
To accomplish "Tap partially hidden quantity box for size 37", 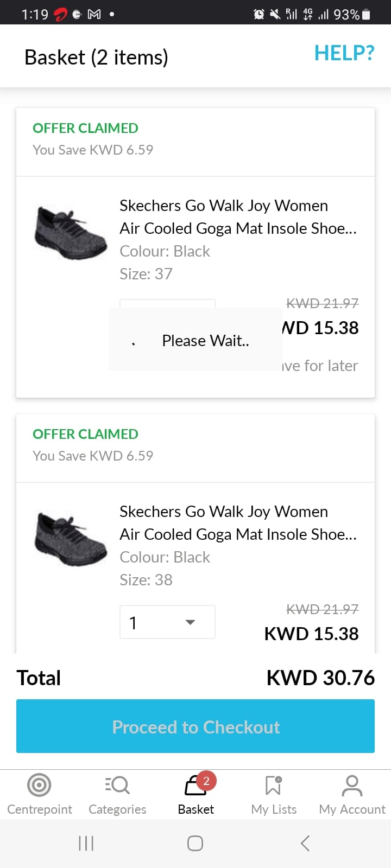I will point(167,303).
